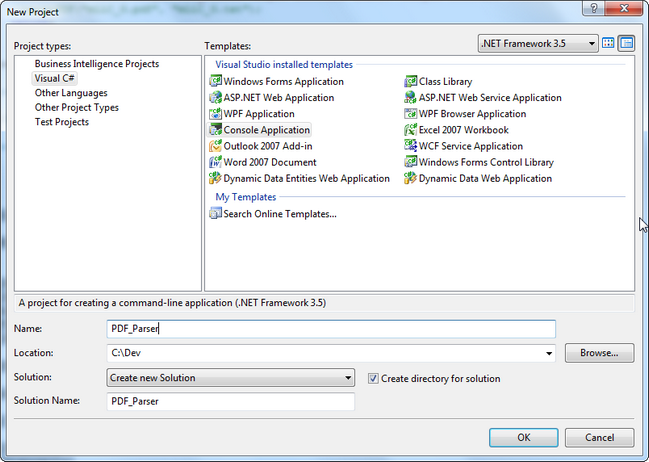Image resolution: width=649 pixels, height=462 pixels.
Task: Click the Dynamic Data Web Application label
Action: pyautogui.click(x=485, y=178)
